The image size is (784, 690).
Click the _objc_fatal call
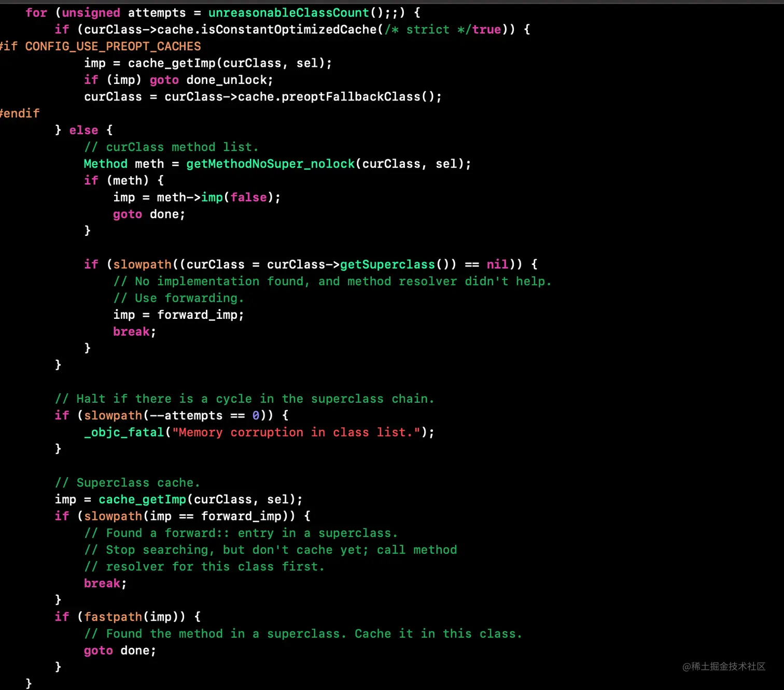pyautogui.click(x=124, y=432)
